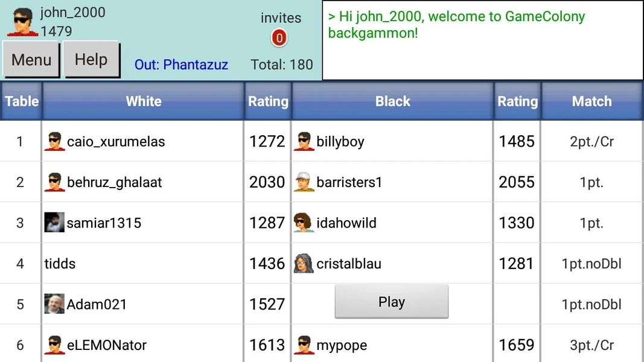This screenshot has width=644, height=362.
Task: Open the red invites counter badge
Action: (x=279, y=38)
